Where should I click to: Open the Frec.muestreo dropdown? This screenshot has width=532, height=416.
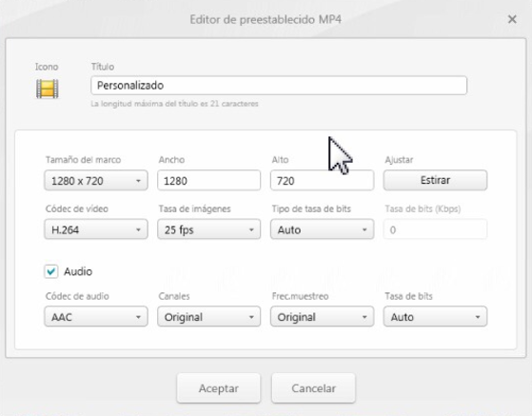tap(322, 317)
